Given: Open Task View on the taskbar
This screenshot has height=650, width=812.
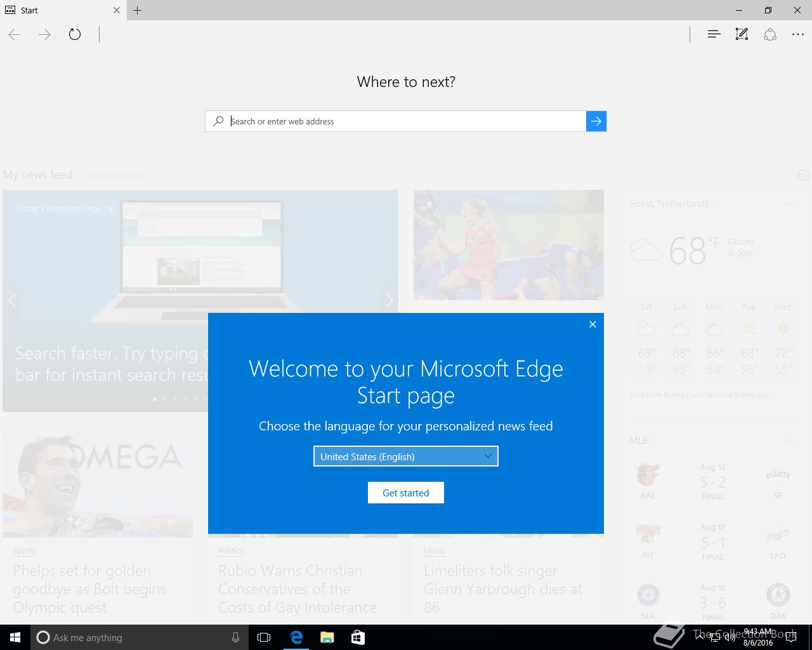Looking at the screenshot, I should (264, 637).
